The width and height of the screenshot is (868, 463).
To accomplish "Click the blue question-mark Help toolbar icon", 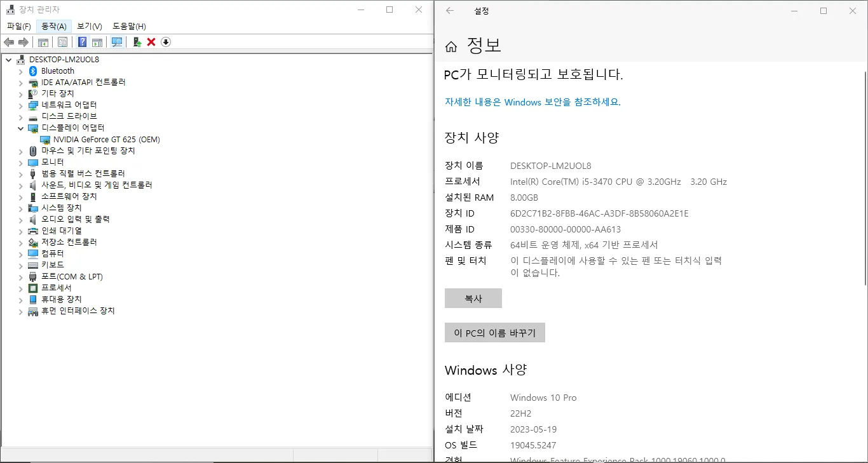I will pos(82,42).
